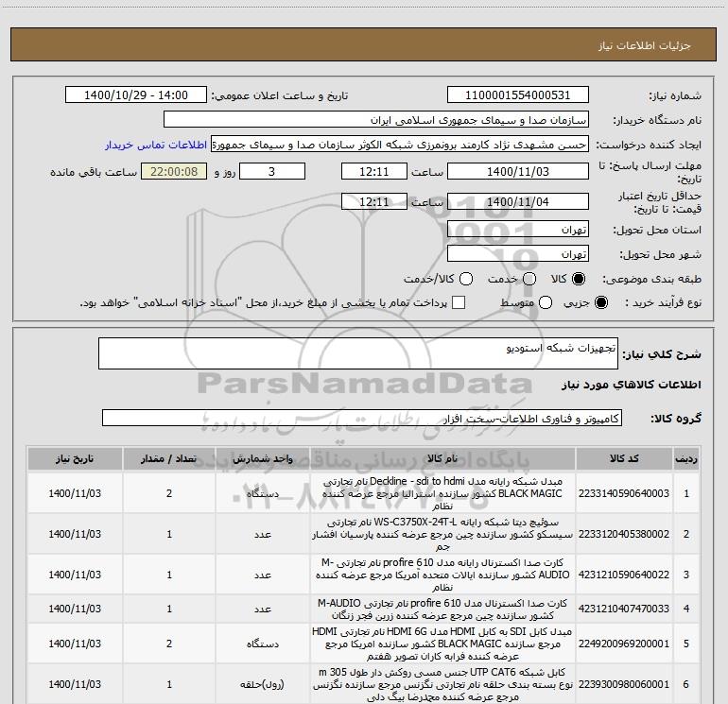Click the نام کالا column header
The height and width of the screenshot is (704, 728).
[442, 459]
